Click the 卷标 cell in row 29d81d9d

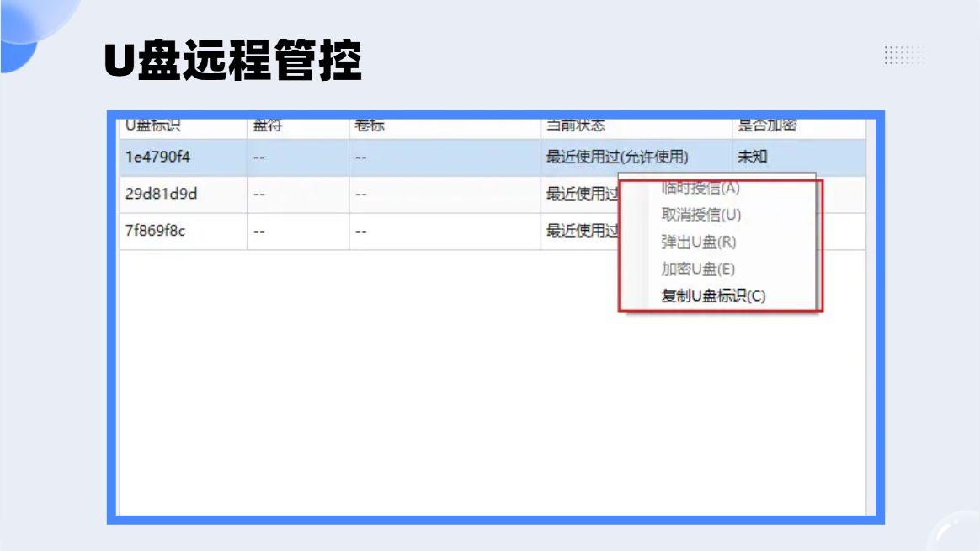[x=445, y=194]
